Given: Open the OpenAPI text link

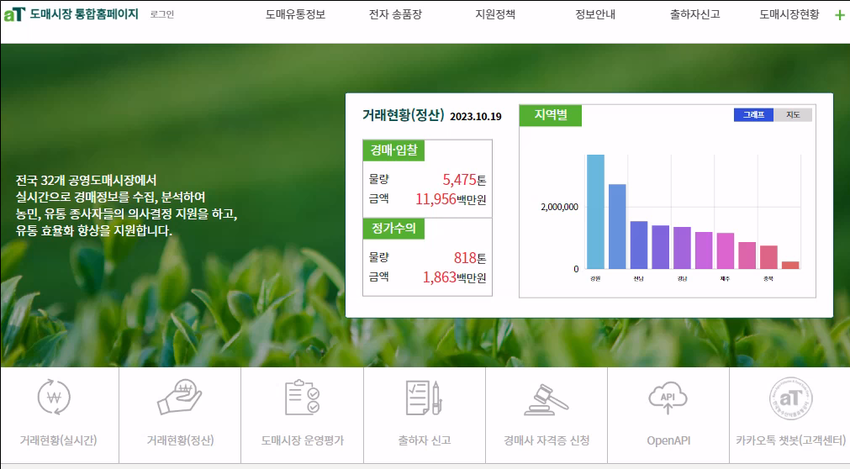Looking at the screenshot, I should click(668, 441).
